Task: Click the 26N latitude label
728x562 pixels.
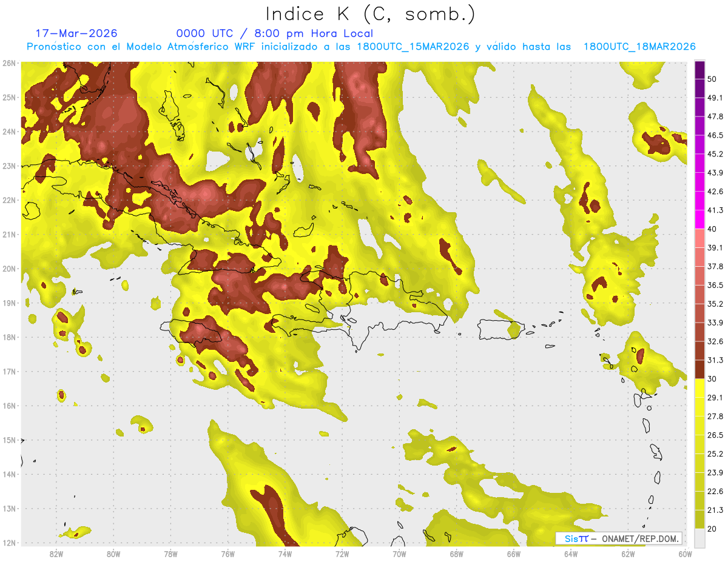Action: coord(9,63)
